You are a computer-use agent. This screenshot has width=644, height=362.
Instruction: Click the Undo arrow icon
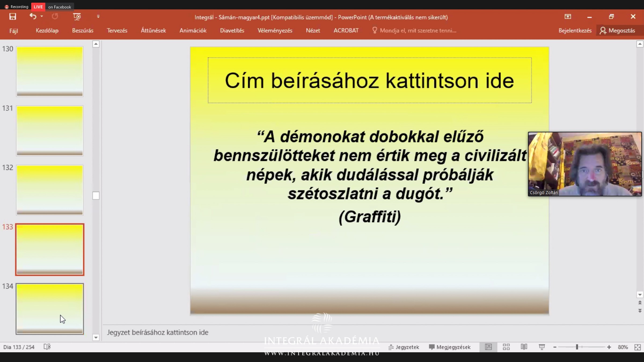pyautogui.click(x=33, y=17)
